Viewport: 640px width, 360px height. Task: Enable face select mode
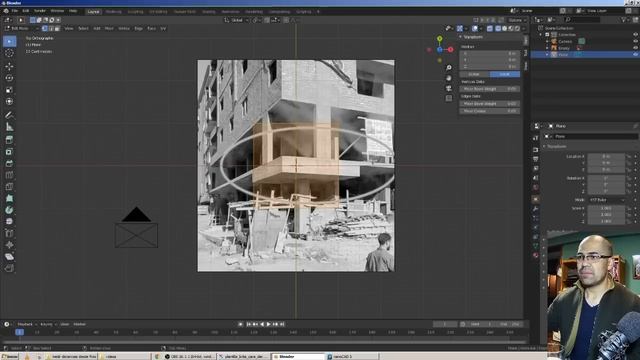click(x=57, y=29)
